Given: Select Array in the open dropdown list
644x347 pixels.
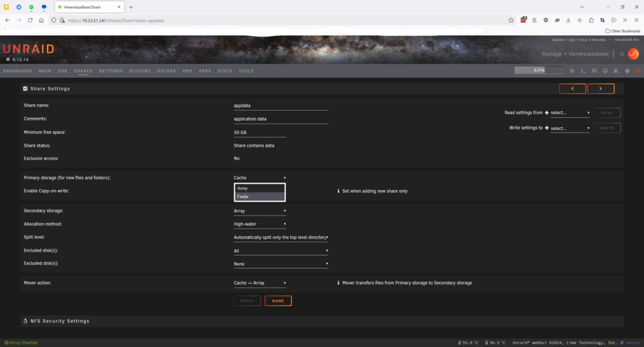Looking at the screenshot, I should click(260, 188).
